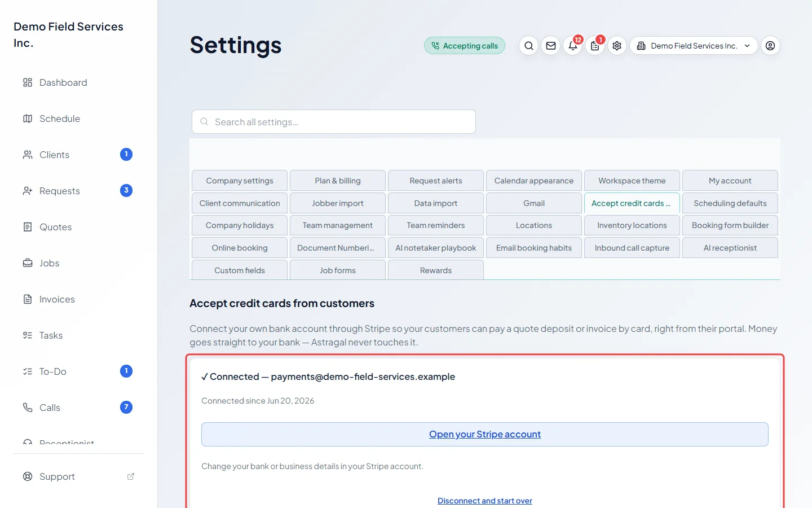Image resolution: width=812 pixels, height=508 pixels.
Task: Expand Demo Field Services Inc. company dropdown
Action: (694, 46)
